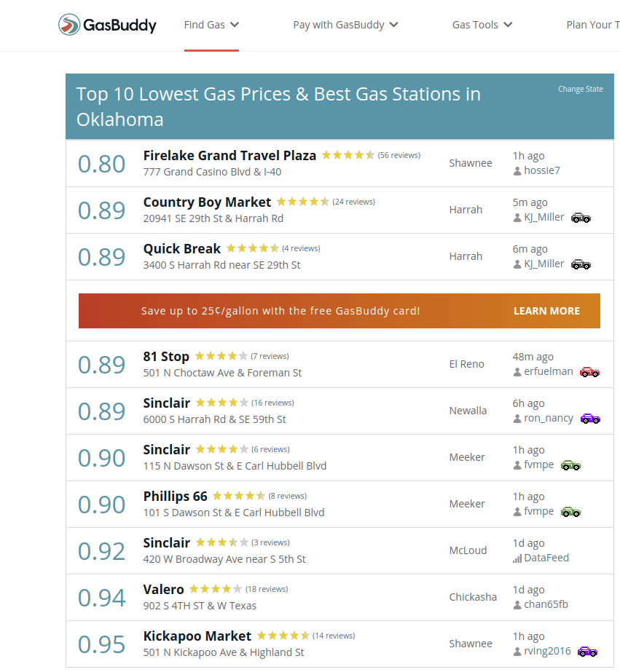Screen dimensions: 620x672
Task: Select the 0.92 Sinclair price in McLoud
Action: click(102, 551)
